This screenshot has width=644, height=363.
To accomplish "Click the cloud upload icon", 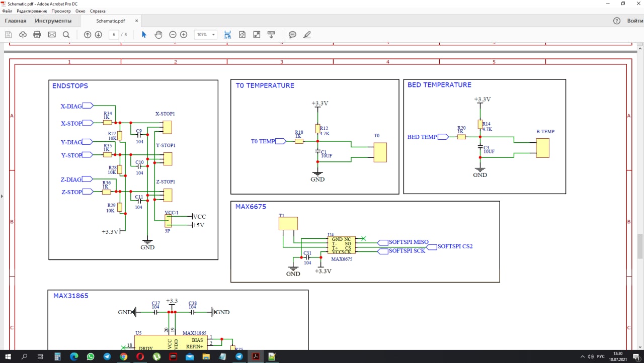I will pyautogui.click(x=23, y=35).
